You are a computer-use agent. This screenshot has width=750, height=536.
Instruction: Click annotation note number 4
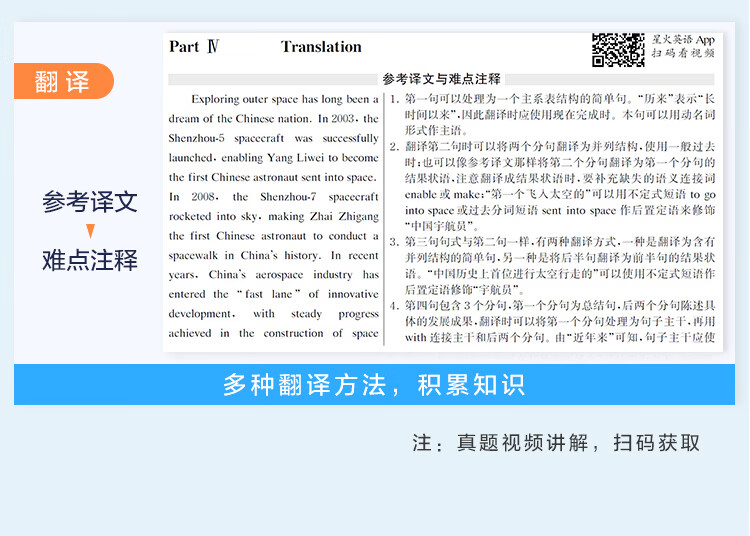[x=394, y=305]
